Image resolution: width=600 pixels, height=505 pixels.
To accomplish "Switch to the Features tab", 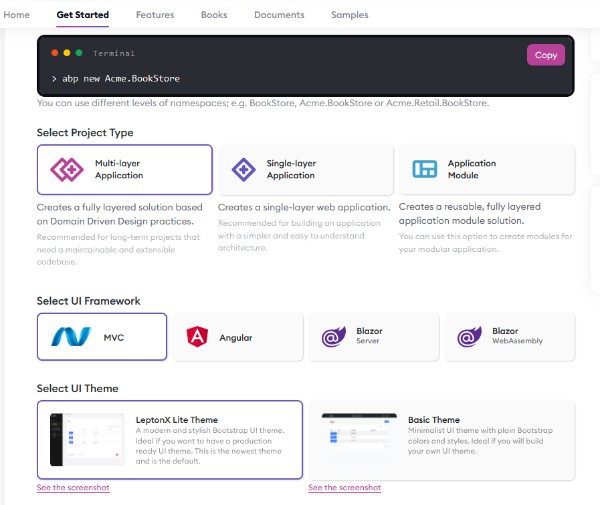I will pos(155,15).
